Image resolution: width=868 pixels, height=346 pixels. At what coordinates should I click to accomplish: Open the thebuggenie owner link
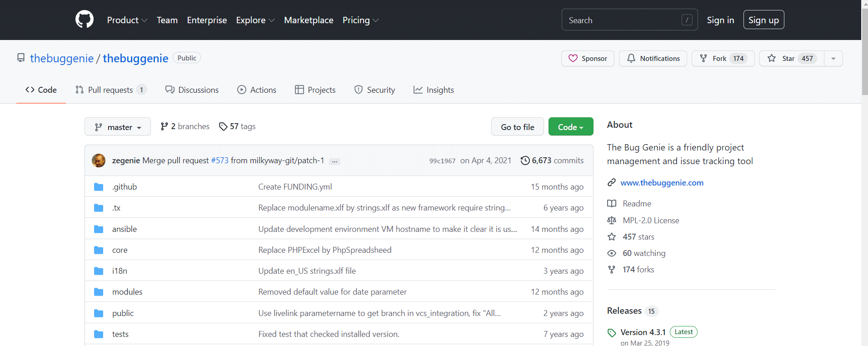(x=62, y=58)
